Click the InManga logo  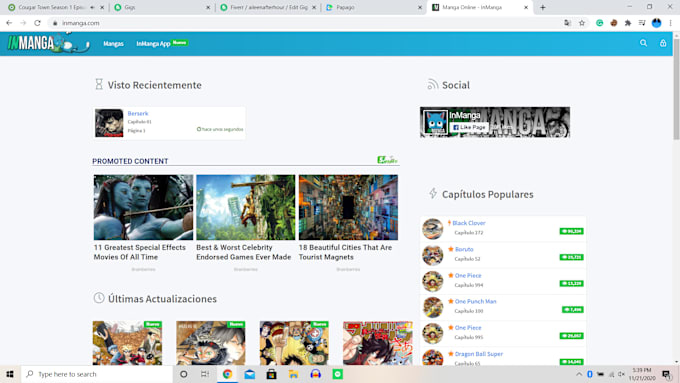tap(49, 43)
